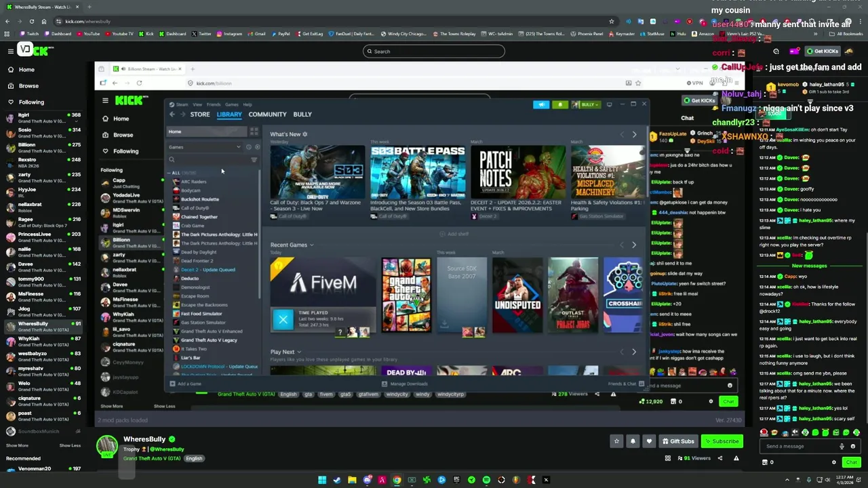The image size is (868, 488).
Task: Click Steam back navigation arrow
Action: (x=172, y=115)
